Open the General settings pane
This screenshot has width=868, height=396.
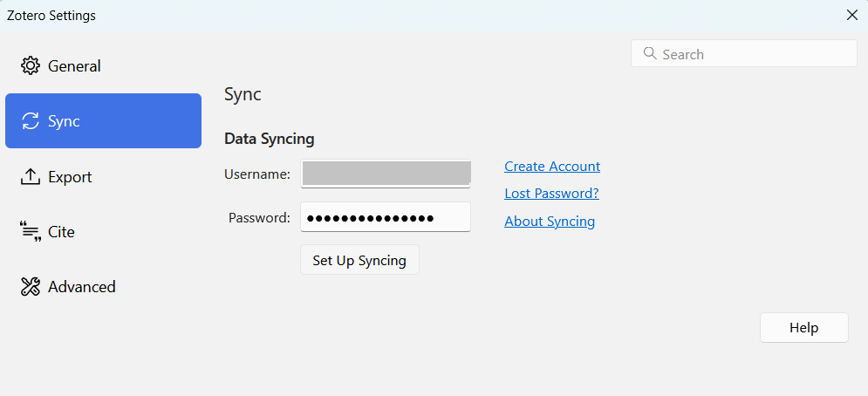pyautogui.click(x=74, y=66)
